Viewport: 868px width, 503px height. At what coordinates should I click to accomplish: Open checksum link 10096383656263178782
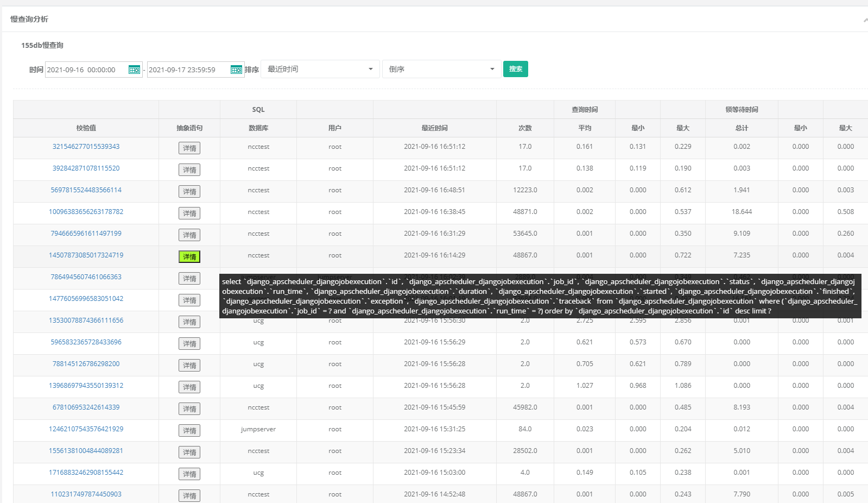pos(86,212)
